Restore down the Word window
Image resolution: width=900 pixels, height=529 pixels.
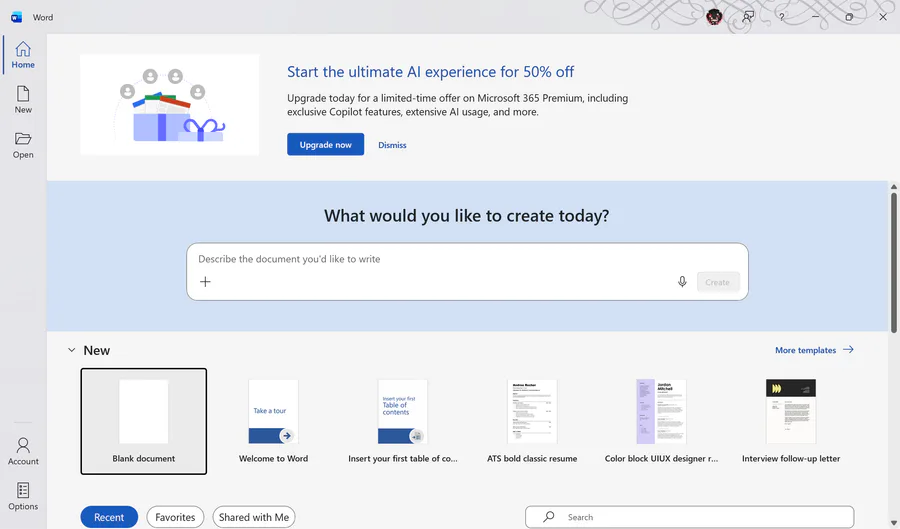tap(849, 17)
